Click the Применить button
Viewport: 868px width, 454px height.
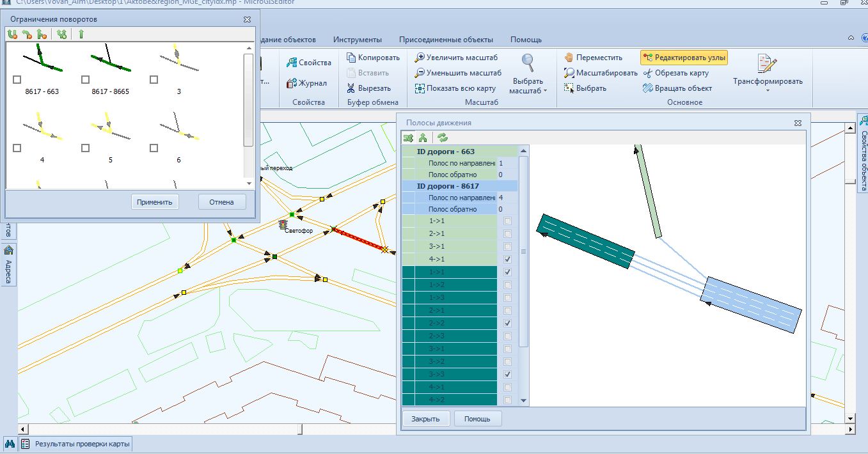[155, 202]
